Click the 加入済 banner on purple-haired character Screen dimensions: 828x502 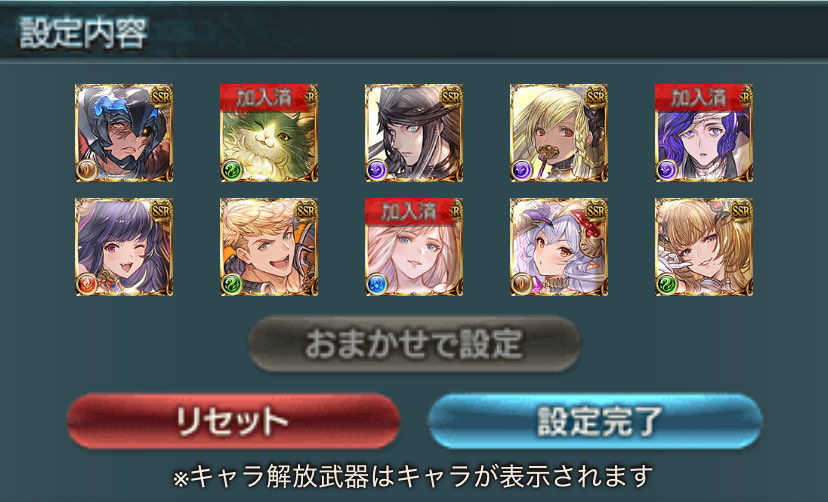(x=700, y=98)
